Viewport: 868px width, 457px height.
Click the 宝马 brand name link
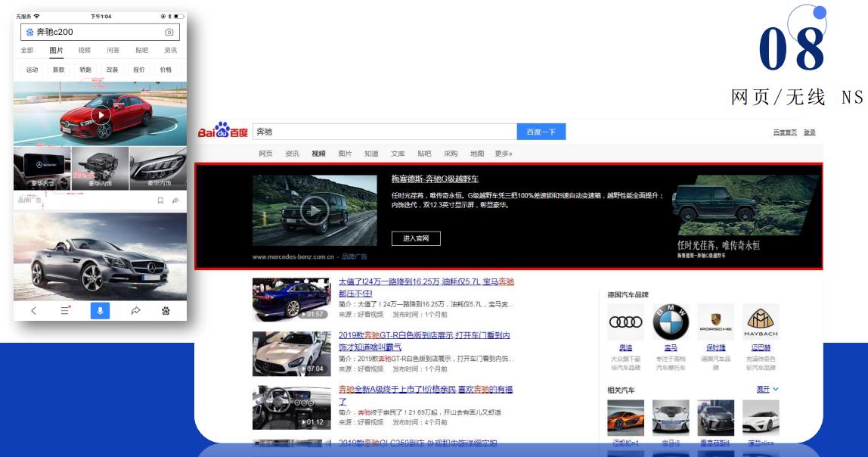coord(671,348)
